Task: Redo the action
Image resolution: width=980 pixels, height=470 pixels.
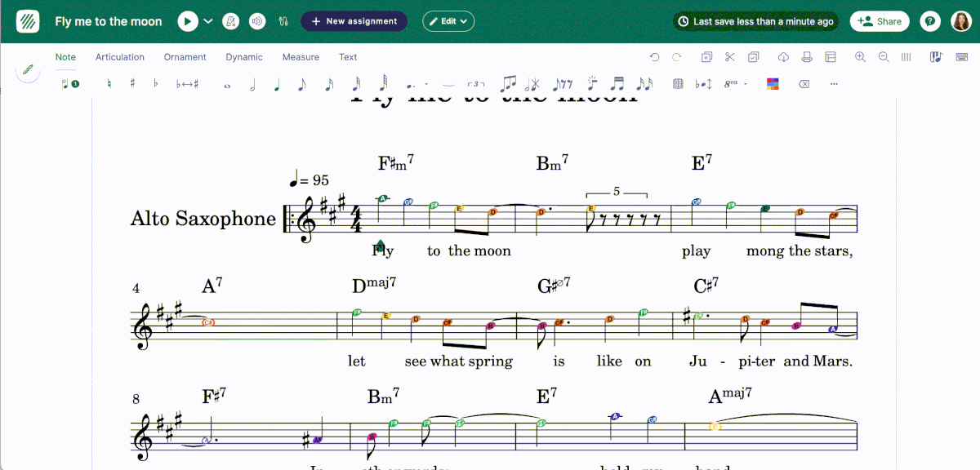Action: [676, 57]
